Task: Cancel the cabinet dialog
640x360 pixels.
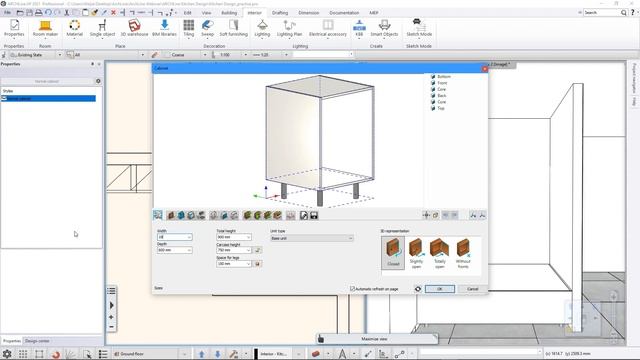Action: click(x=472, y=289)
